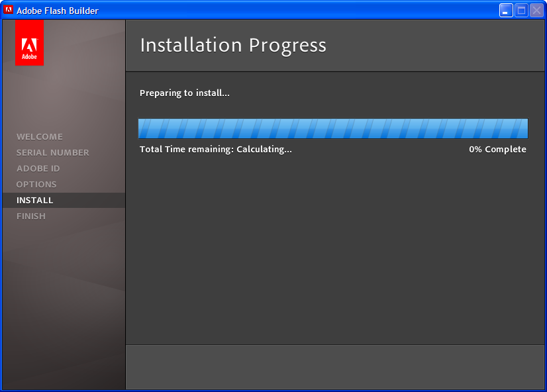Click the '0% Complete' label

(x=497, y=149)
